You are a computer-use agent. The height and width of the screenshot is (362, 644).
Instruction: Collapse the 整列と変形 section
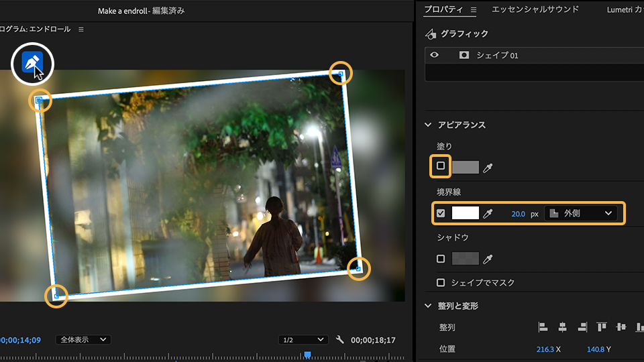[x=428, y=306]
